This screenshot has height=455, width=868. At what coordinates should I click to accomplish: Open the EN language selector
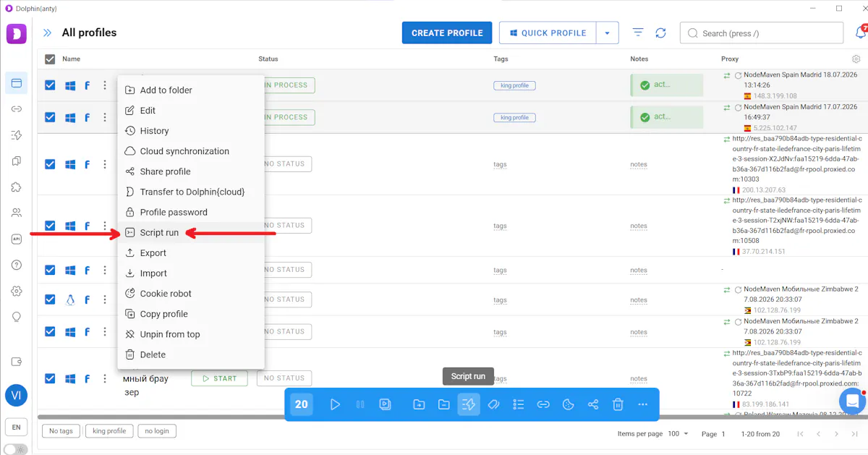[16, 426]
